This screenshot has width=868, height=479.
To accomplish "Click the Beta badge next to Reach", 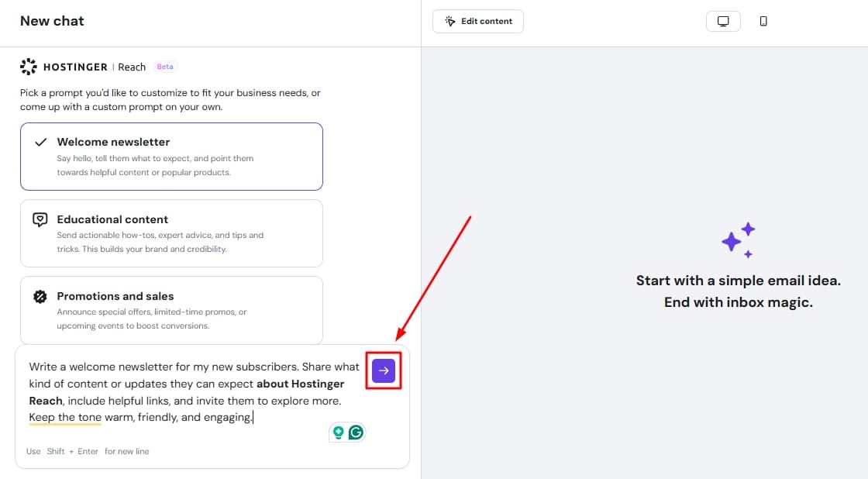I will (165, 67).
